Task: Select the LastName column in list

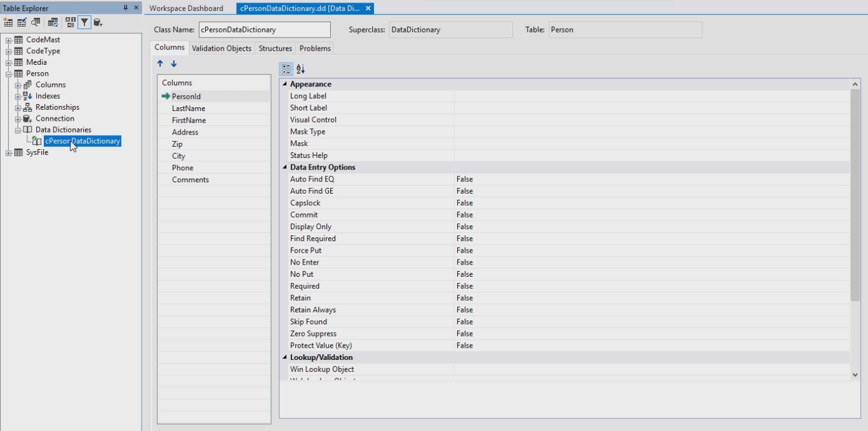Action: coord(189,109)
